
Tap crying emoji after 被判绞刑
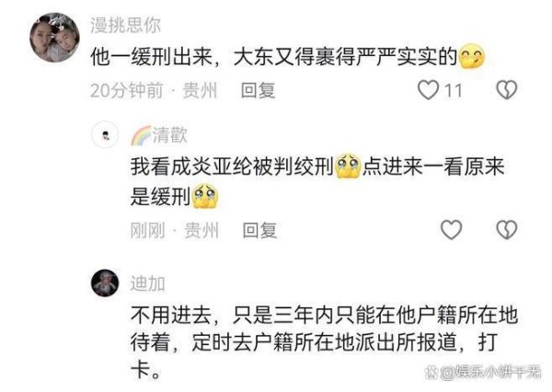tap(348, 167)
